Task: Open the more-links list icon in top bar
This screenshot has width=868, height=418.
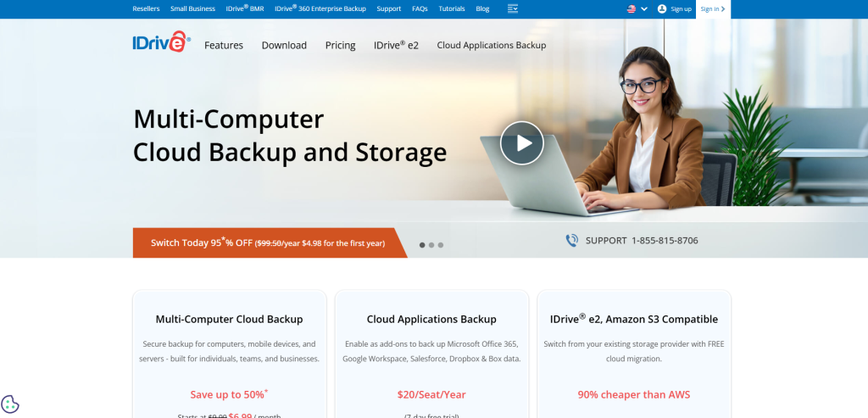Action: click(512, 8)
